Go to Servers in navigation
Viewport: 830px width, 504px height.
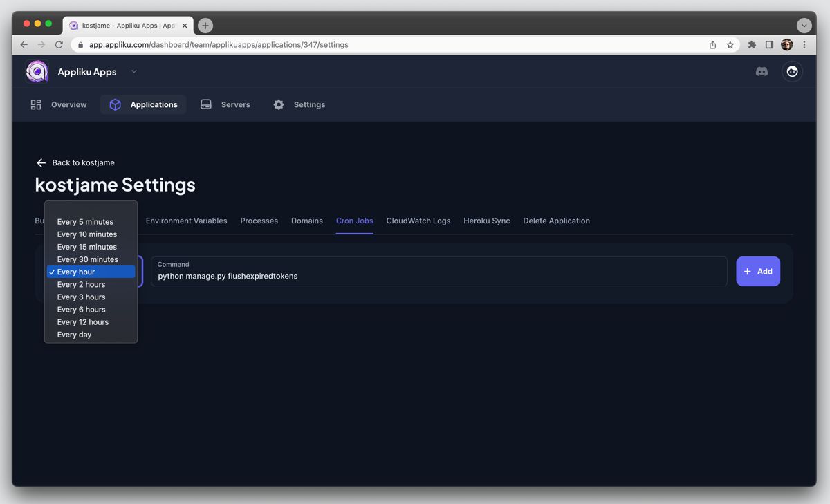pyautogui.click(x=225, y=104)
